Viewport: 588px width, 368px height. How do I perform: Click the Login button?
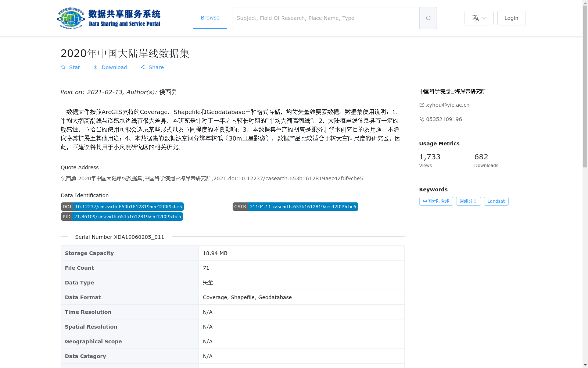tap(511, 18)
